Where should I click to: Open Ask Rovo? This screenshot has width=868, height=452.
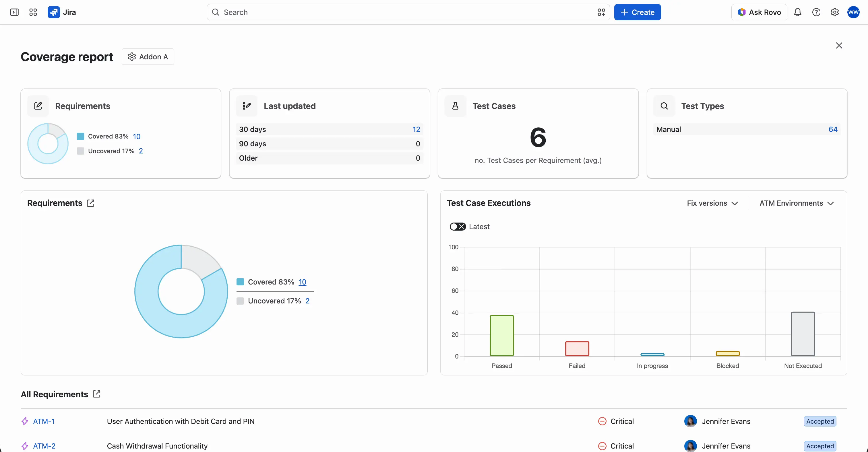759,12
